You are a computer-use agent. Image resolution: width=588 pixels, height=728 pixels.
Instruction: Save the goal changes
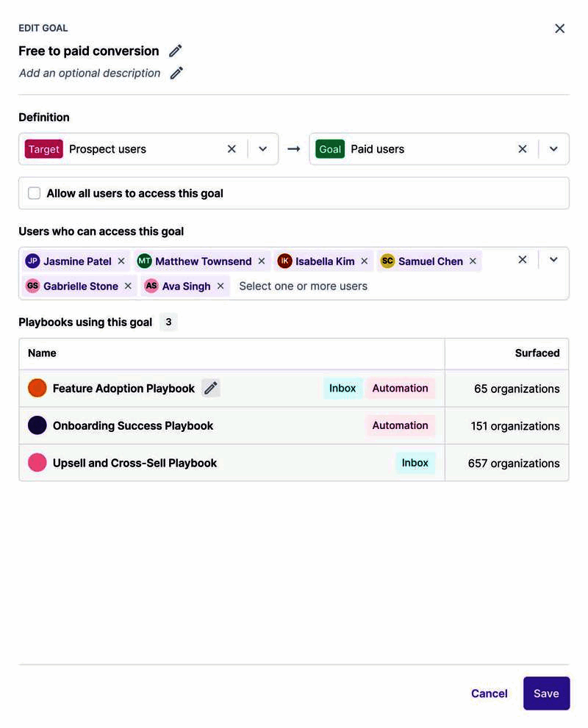pyautogui.click(x=546, y=693)
